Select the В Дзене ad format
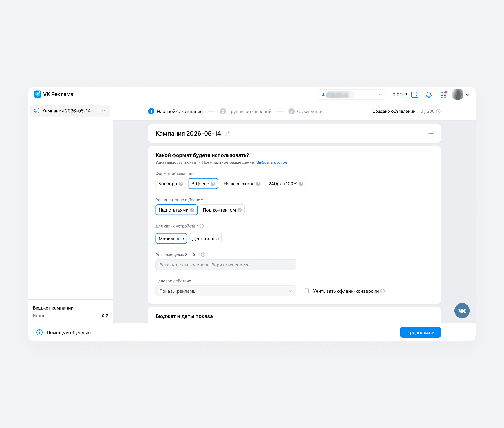Screen dimensions: 504x428 coord(203,184)
